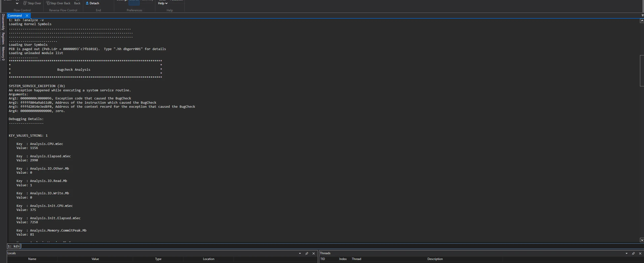Click the Bugcheck Analysis heading text
This screenshot has width=644, height=263.
[x=74, y=70]
